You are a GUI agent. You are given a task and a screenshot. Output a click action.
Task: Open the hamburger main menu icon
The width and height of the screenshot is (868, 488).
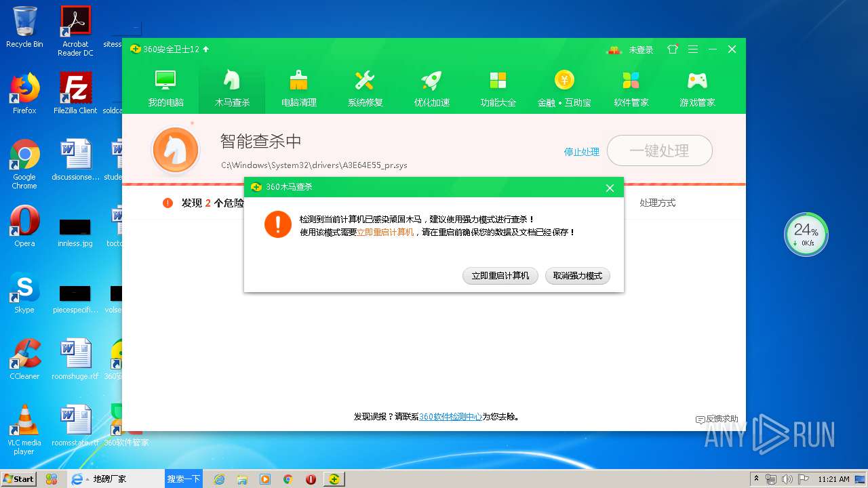tap(692, 49)
